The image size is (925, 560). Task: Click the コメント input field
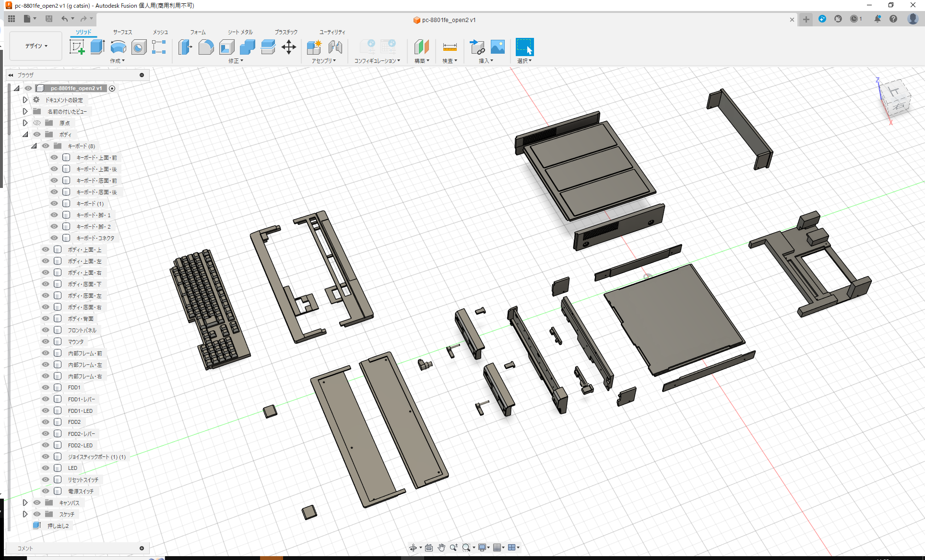tap(77, 548)
